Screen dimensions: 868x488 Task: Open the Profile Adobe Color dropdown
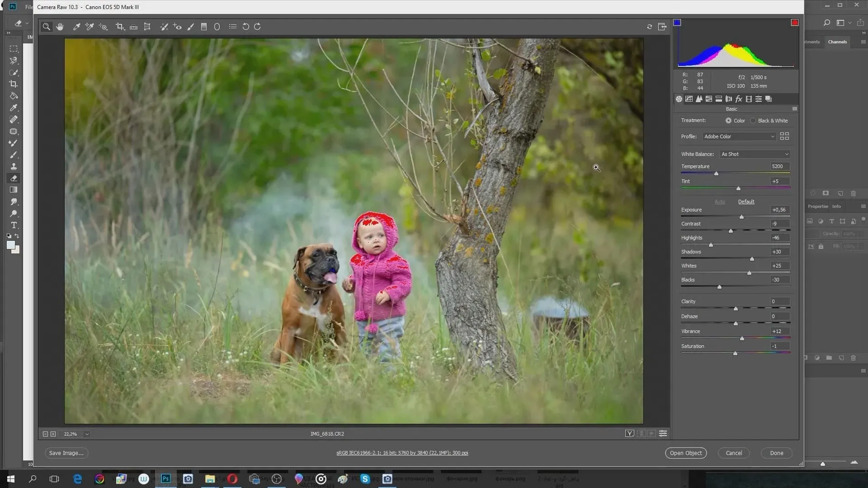[739, 136]
